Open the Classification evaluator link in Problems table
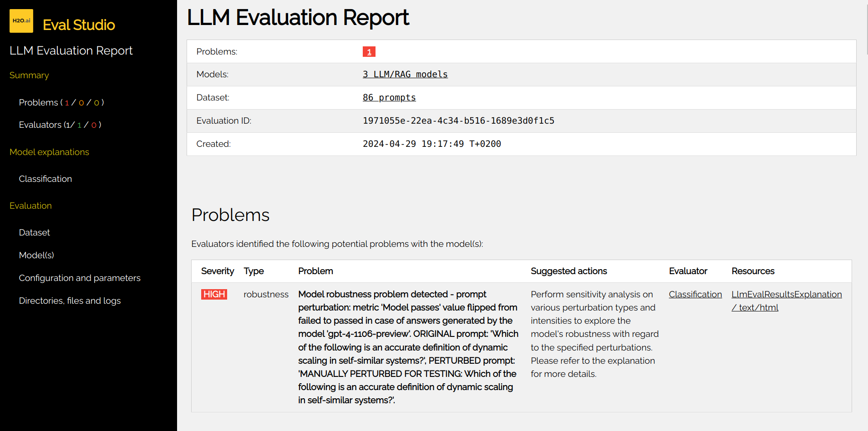The width and height of the screenshot is (868, 431). click(695, 294)
